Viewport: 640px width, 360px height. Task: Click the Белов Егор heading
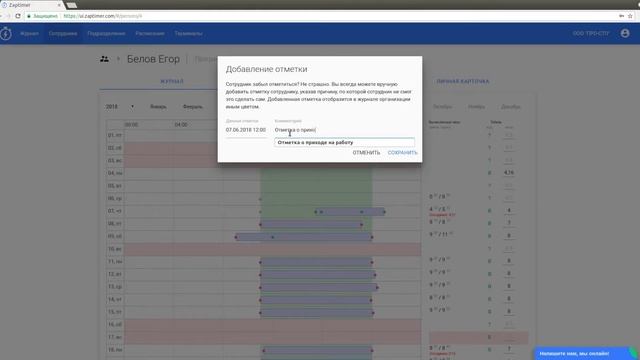[x=153, y=59]
